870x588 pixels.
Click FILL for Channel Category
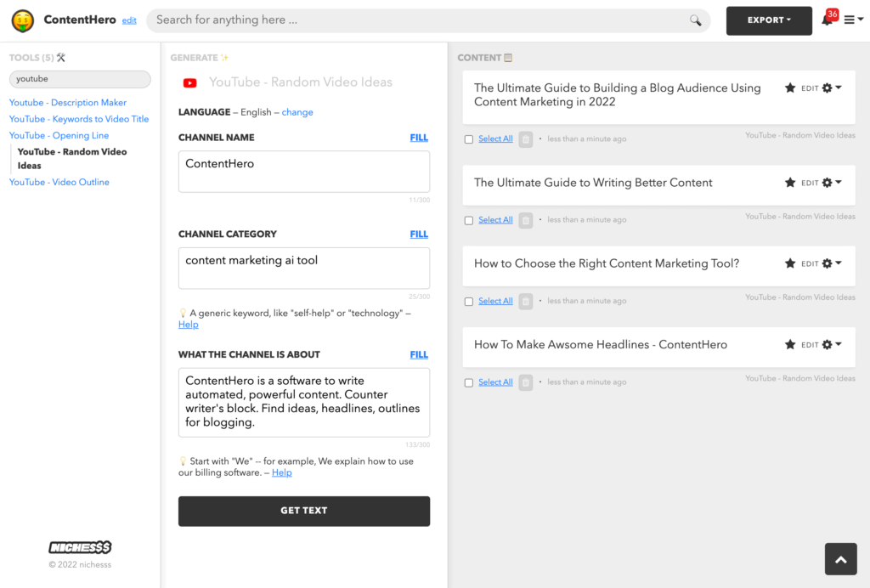(x=419, y=234)
